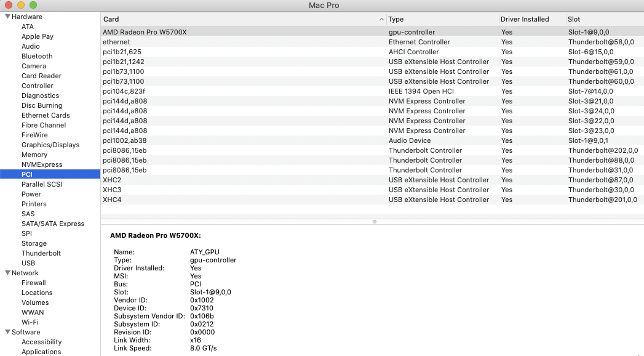Select pci1b73,1100 row at Thunderbolt@61,0,0
Screen dimensions: 644x356
[x=372, y=71]
